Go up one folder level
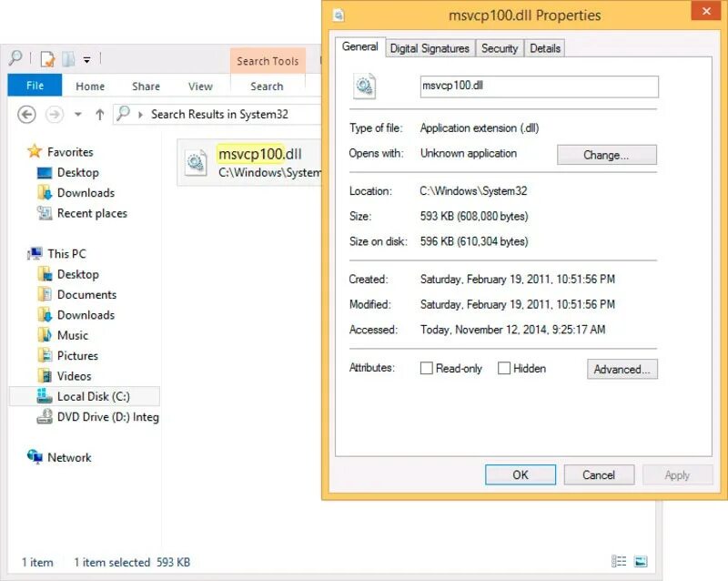 click(x=99, y=115)
